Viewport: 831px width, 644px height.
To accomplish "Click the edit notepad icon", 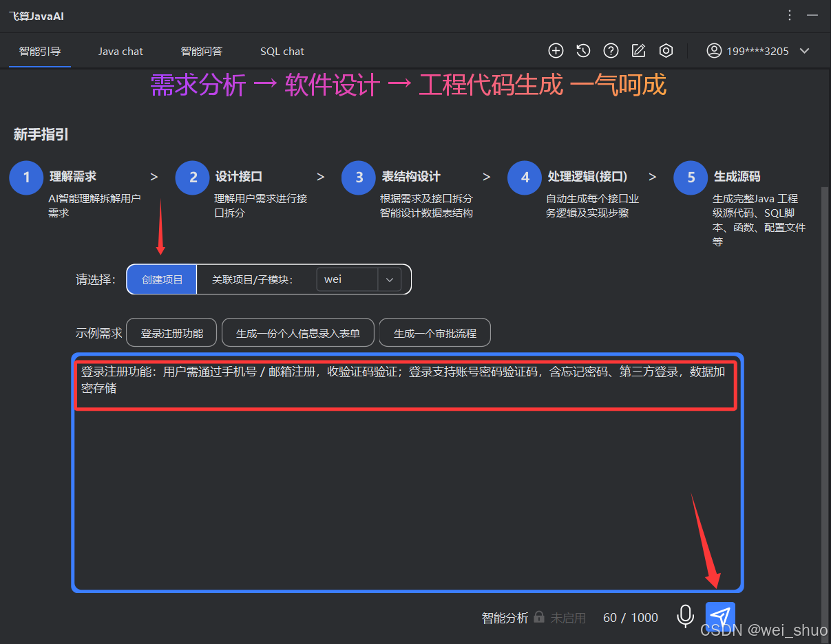I will point(638,50).
